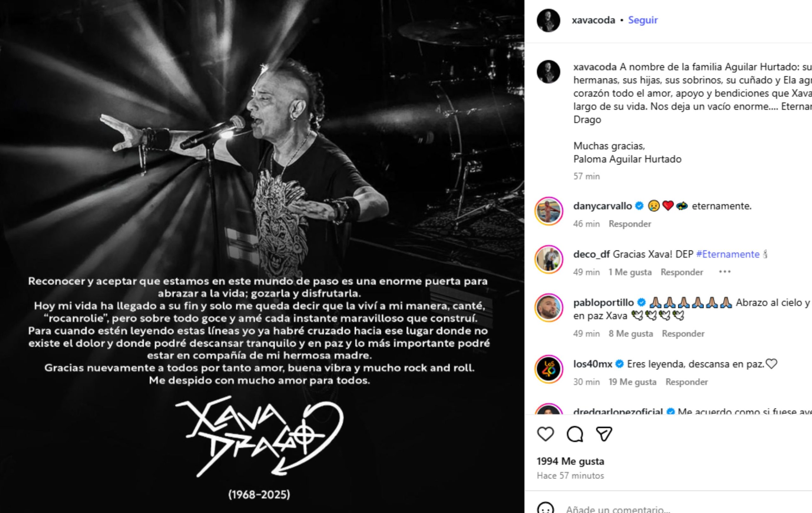The height and width of the screenshot is (513, 812).
Task: Reply to the los40mx comment
Action: click(x=687, y=382)
